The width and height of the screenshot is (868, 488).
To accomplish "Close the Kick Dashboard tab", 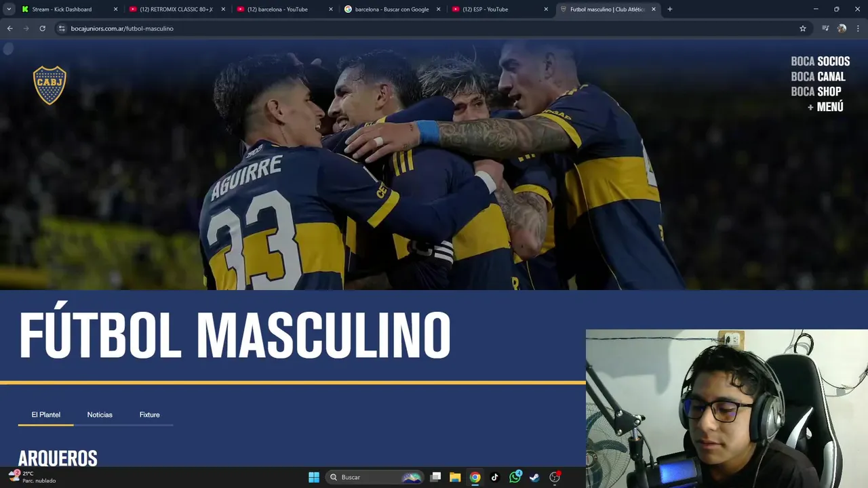I will [x=115, y=9].
